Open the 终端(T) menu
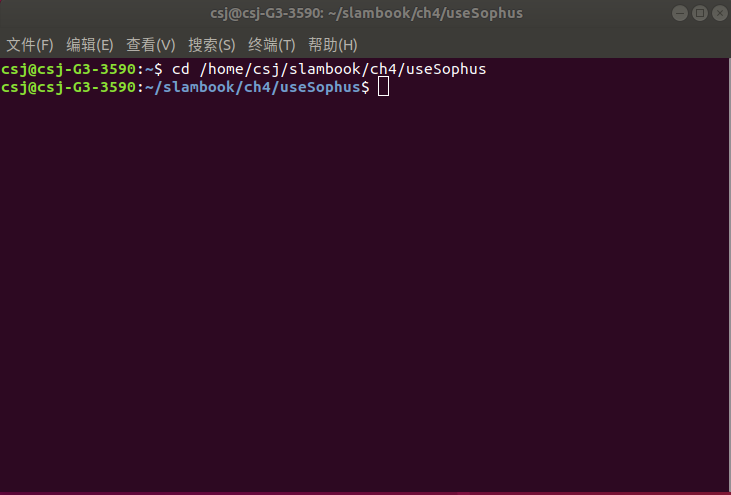Viewport: 731px width, 495px height. [x=272, y=45]
